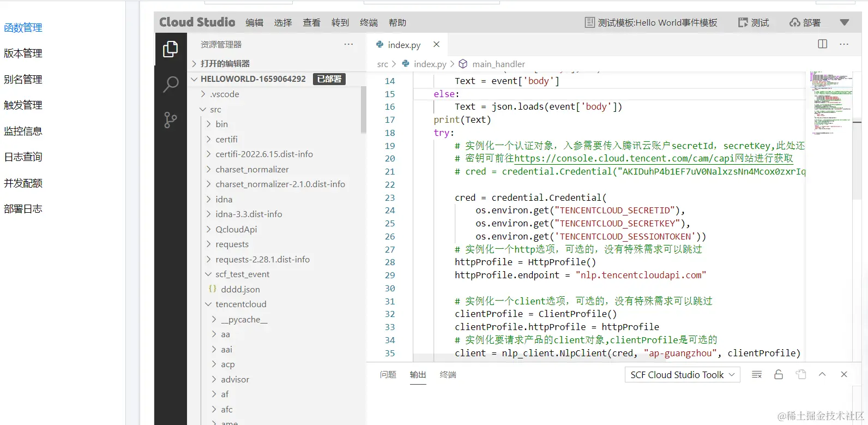
Task: Maximize the bottom panel with chevron
Action: click(822, 374)
